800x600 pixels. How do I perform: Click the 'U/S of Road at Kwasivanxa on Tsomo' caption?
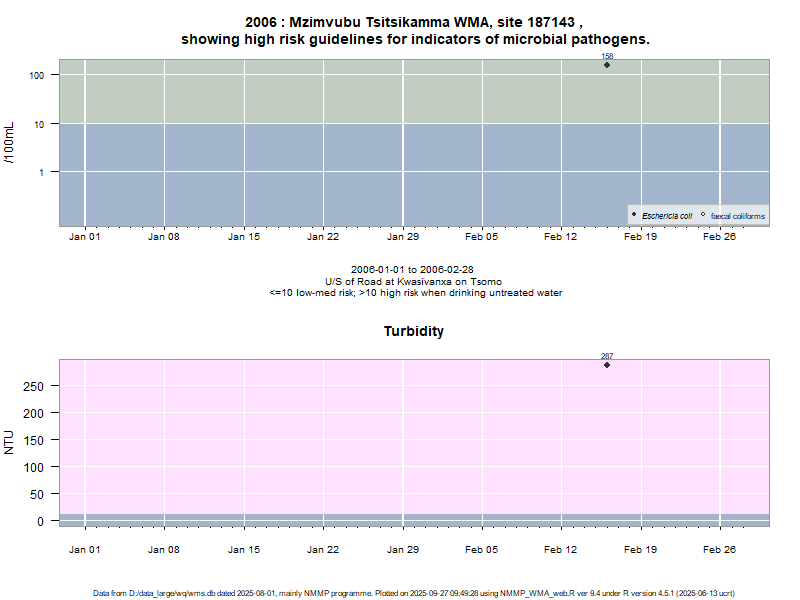414,282
